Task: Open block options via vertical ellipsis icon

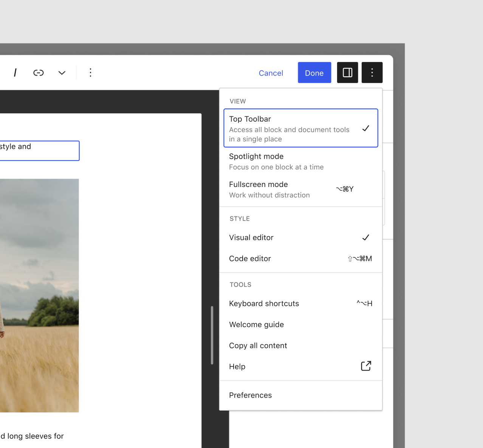Action: [x=90, y=73]
